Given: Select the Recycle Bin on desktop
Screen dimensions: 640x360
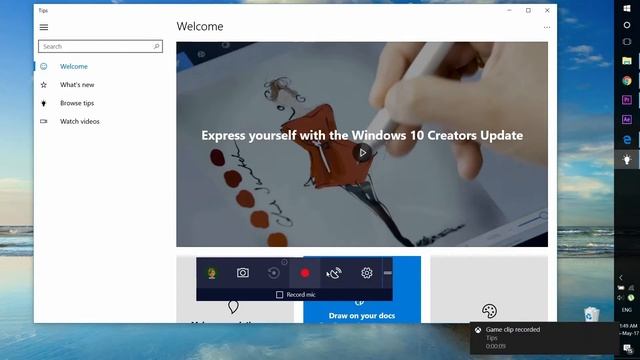Looking at the screenshot, I should point(591,314).
